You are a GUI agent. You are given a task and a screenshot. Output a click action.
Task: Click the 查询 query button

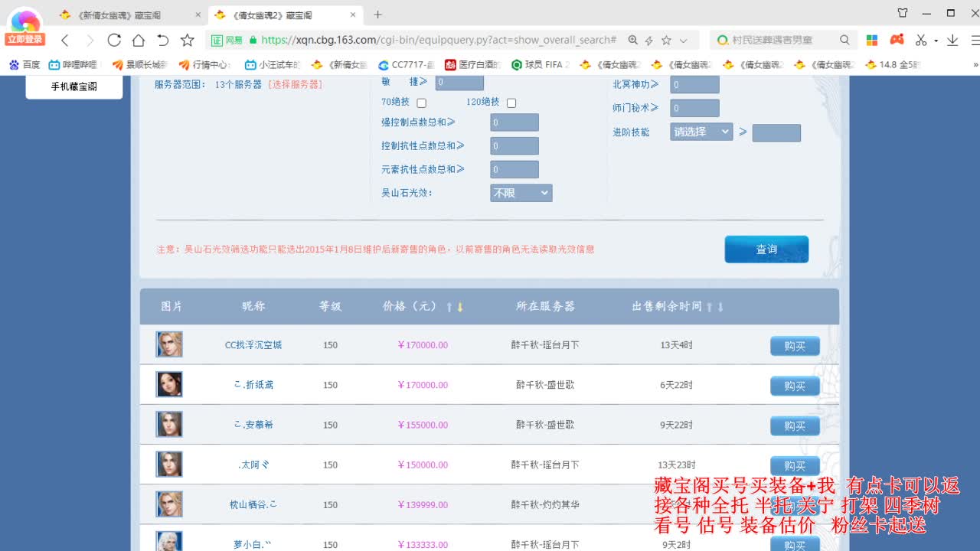tap(766, 249)
